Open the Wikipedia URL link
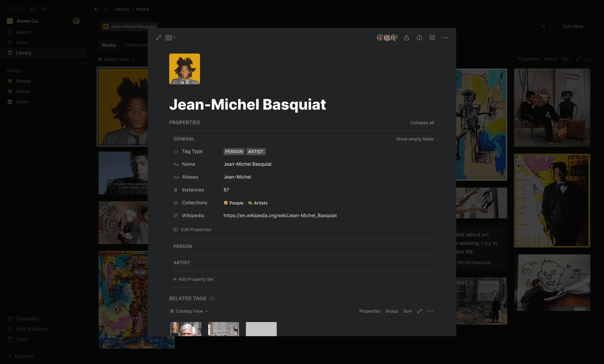The image size is (604, 364). (280, 215)
